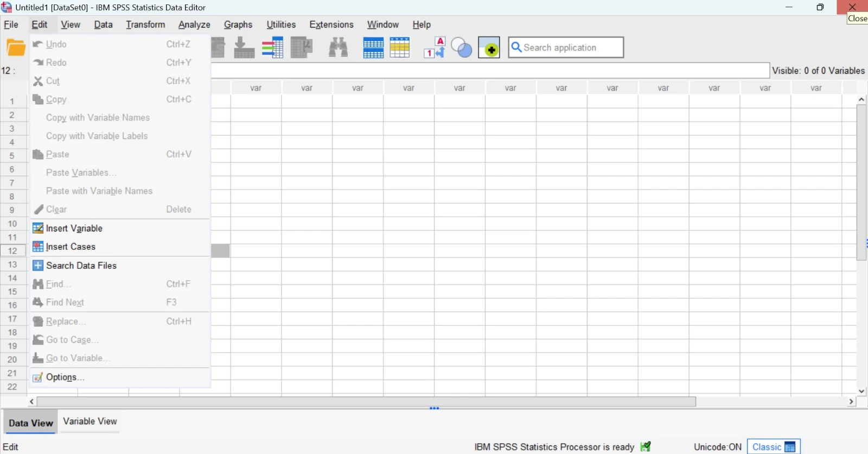Focus the Search application field
868x454 pixels.
coord(566,47)
